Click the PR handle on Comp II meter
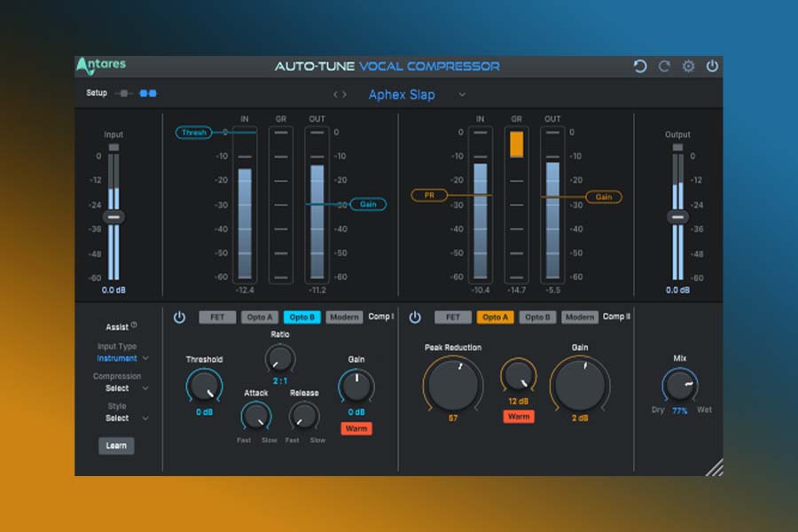This screenshot has height=532, width=798. [x=429, y=195]
